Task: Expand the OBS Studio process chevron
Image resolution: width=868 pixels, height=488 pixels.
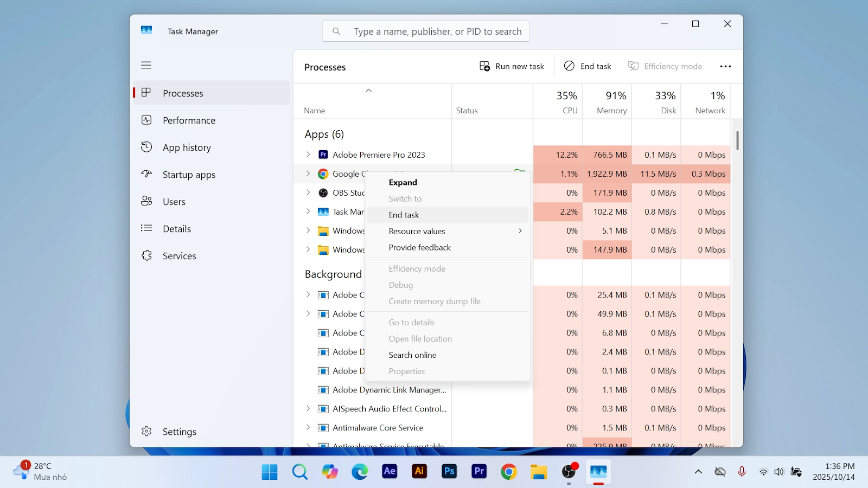Action: 308,192
